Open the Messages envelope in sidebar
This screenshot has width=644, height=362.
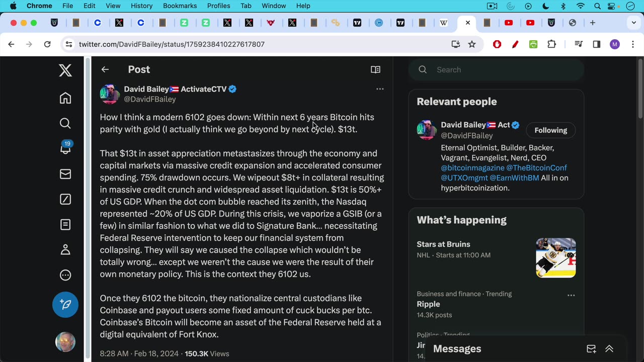[65, 174]
